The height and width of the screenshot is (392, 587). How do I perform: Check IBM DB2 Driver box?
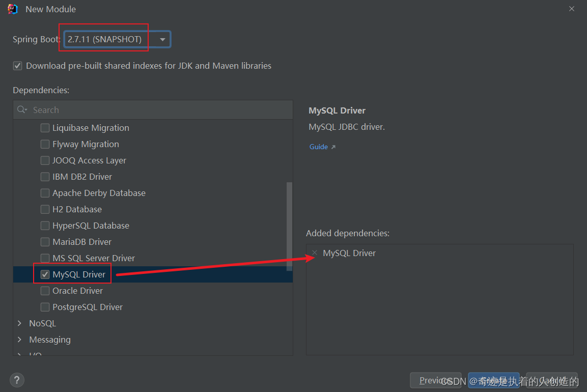tap(45, 177)
